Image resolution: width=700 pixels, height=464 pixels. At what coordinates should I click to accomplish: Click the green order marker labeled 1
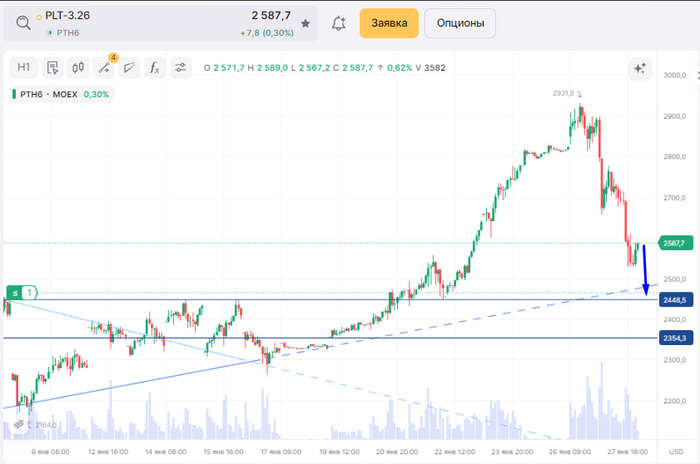coord(22,292)
